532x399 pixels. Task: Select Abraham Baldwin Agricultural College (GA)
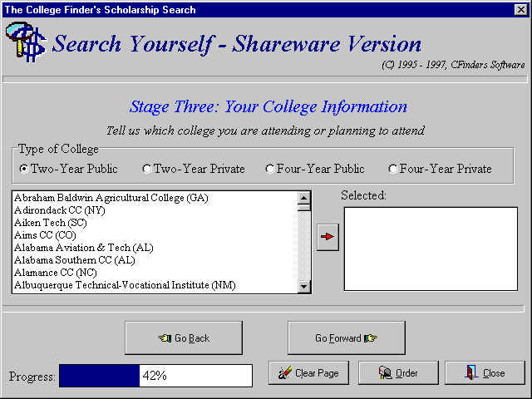tap(111, 198)
